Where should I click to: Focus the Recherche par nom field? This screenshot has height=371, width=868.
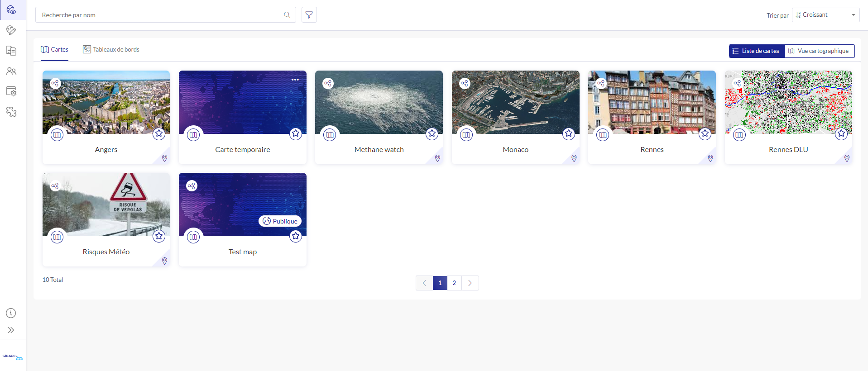coord(166,15)
